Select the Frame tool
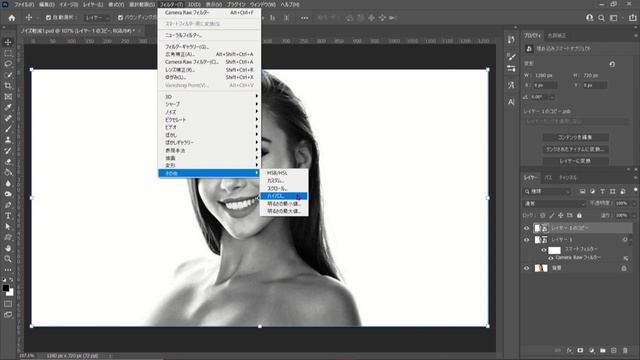This screenshot has height=360, width=640. click(x=8, y=97)
